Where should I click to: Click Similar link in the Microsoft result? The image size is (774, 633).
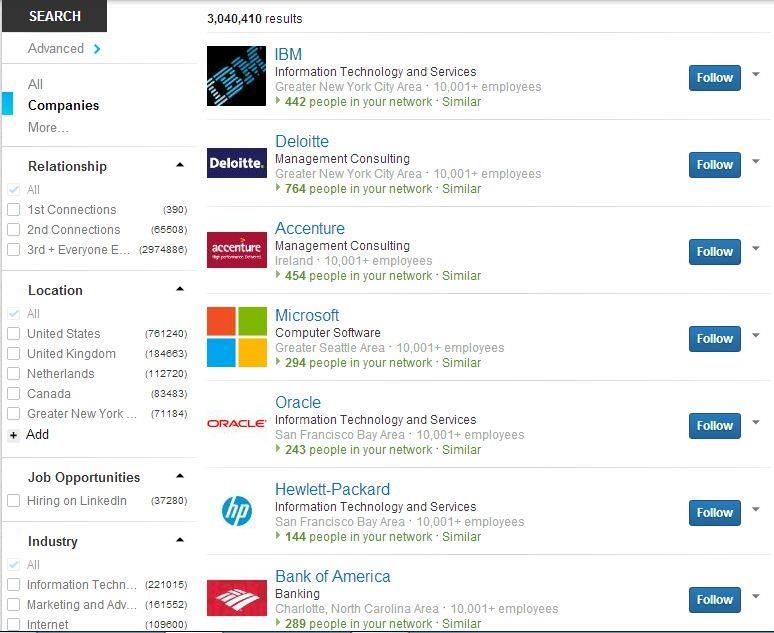tap(461, 362)
